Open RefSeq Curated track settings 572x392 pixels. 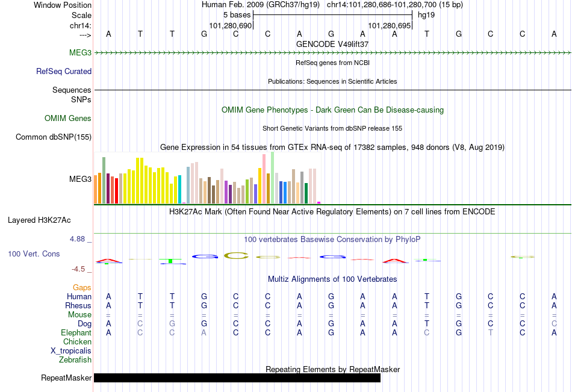pos(63,71)
